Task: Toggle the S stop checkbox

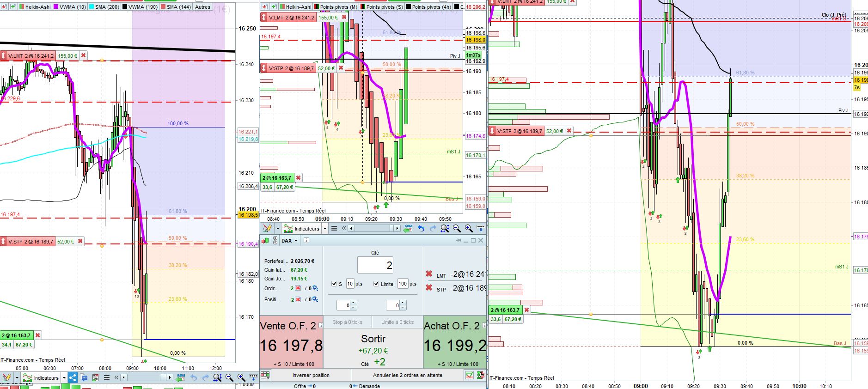Action: pyautogui.click(x=335, y=284)
